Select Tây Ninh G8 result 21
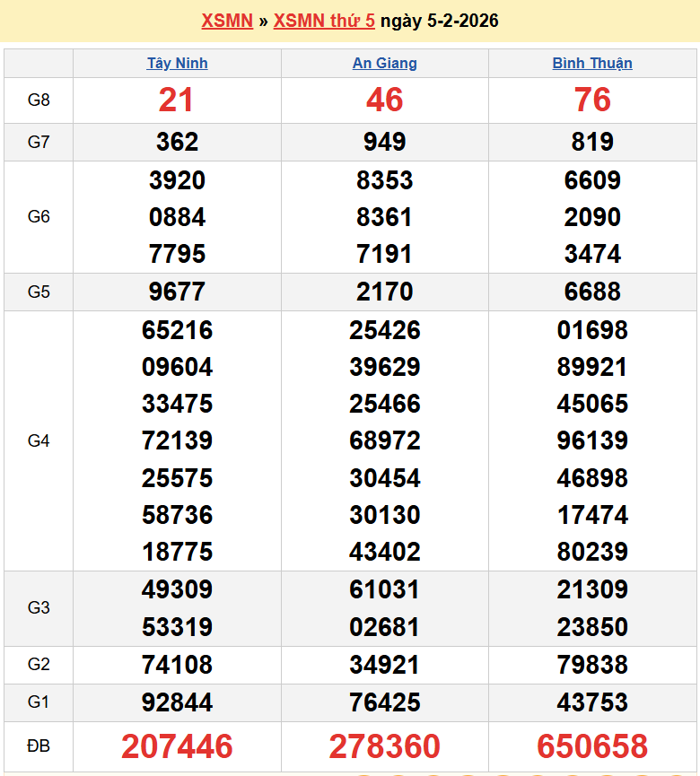Image resolution: width=700 pixels, height=776 pixels. pos(177,100)
